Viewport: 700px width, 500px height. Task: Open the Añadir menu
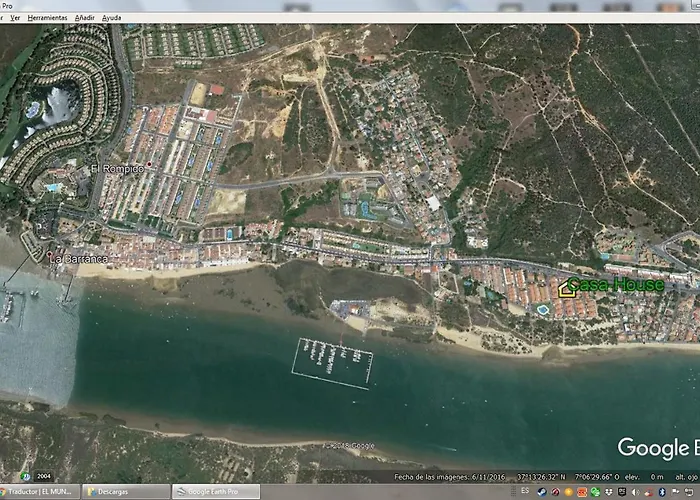pyautogui.click(x=84, y=18)
